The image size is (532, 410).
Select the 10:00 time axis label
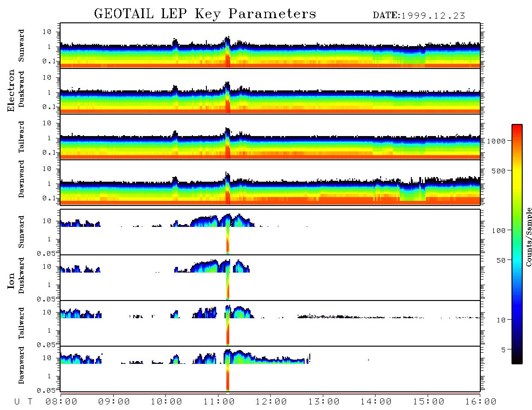166,402
